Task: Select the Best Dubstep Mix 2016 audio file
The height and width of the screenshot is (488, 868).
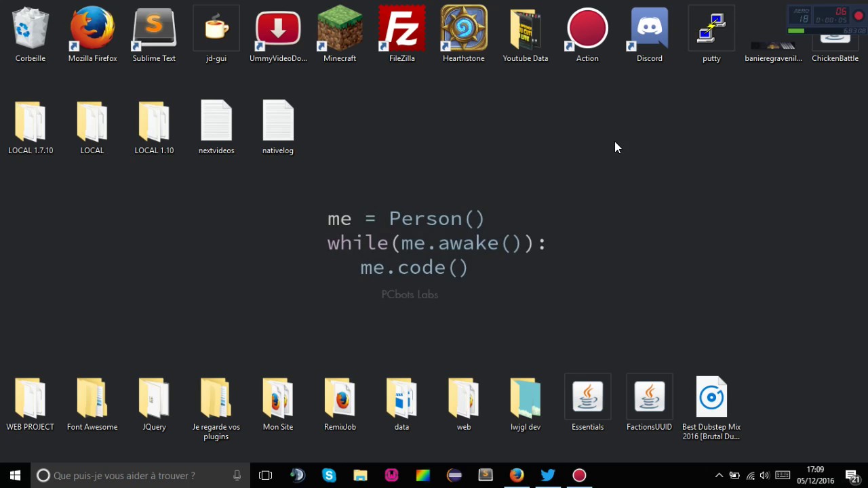Action: click(x=711, y=408)
